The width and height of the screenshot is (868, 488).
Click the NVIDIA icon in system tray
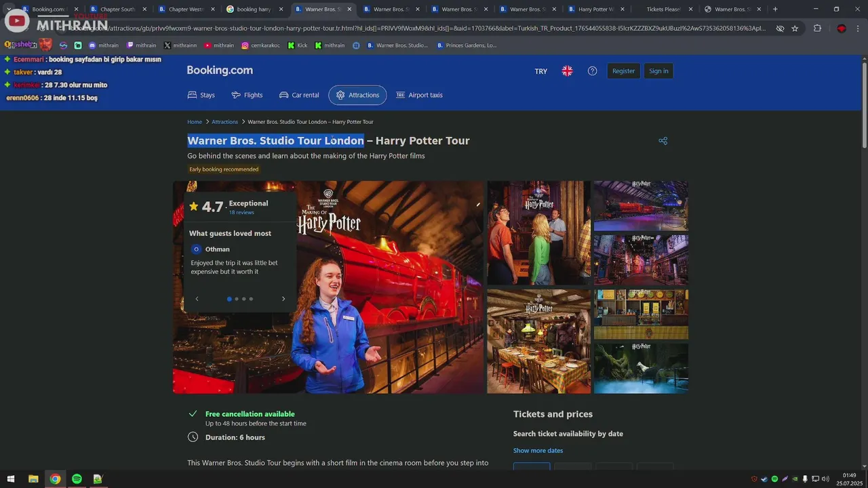pyautogui.click(x=795, y=479)
